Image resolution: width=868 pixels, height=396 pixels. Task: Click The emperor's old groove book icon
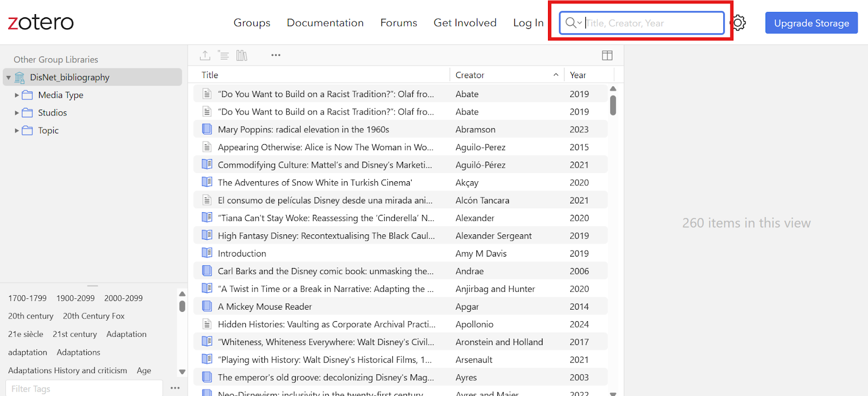pos(207,377)
